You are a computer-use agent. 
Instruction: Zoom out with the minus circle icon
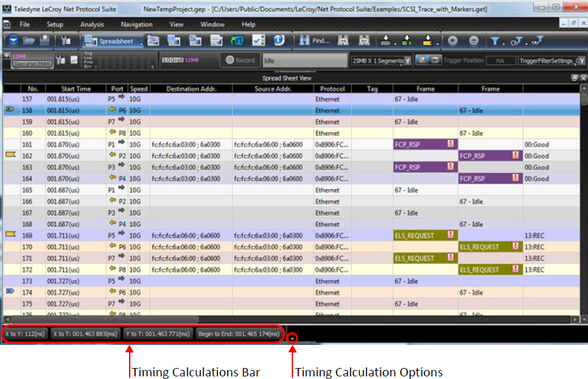(x=474, y=41)
